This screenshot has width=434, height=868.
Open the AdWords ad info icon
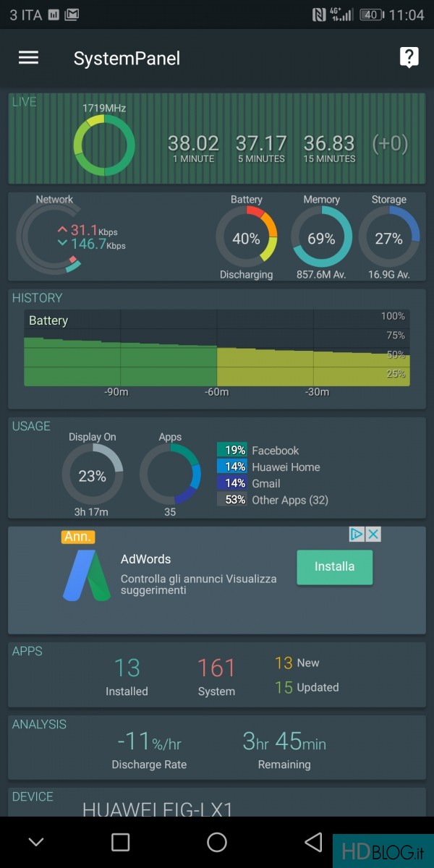[x=357, y=535]
